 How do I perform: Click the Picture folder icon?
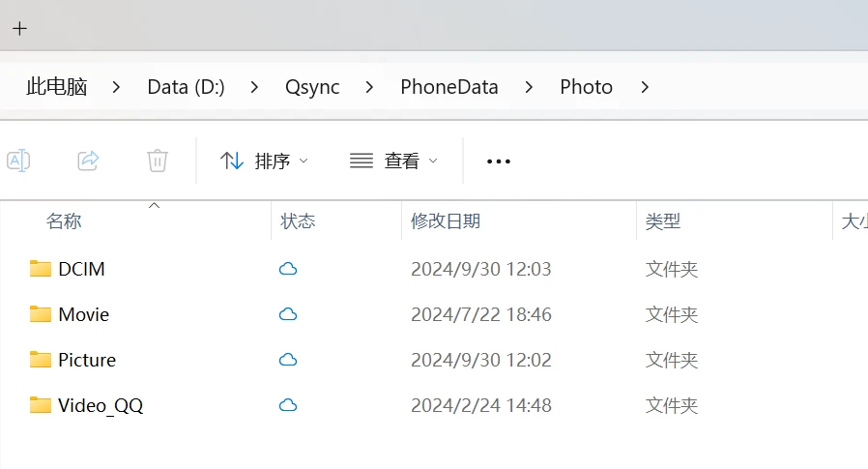tap(40, 360)
